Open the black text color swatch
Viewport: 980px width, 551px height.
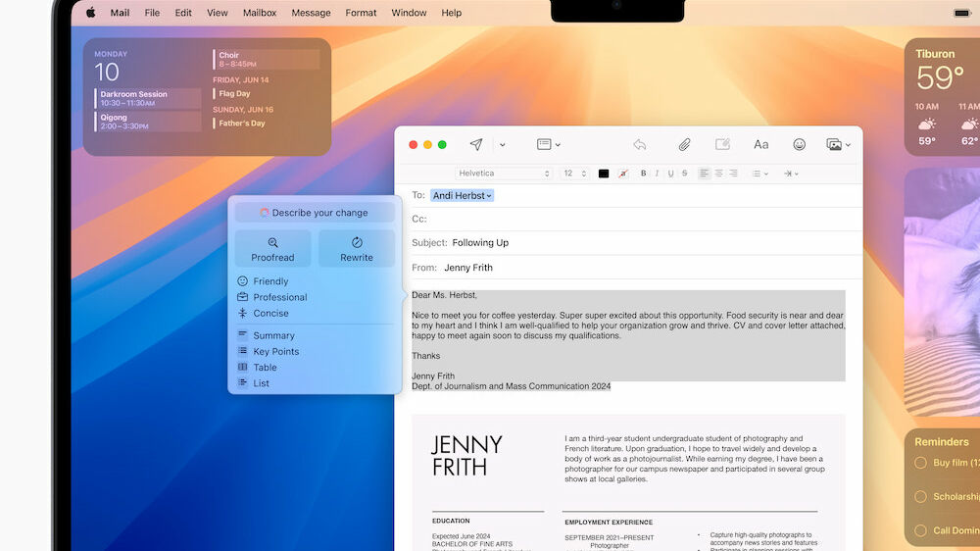click(x=603, y=174)
